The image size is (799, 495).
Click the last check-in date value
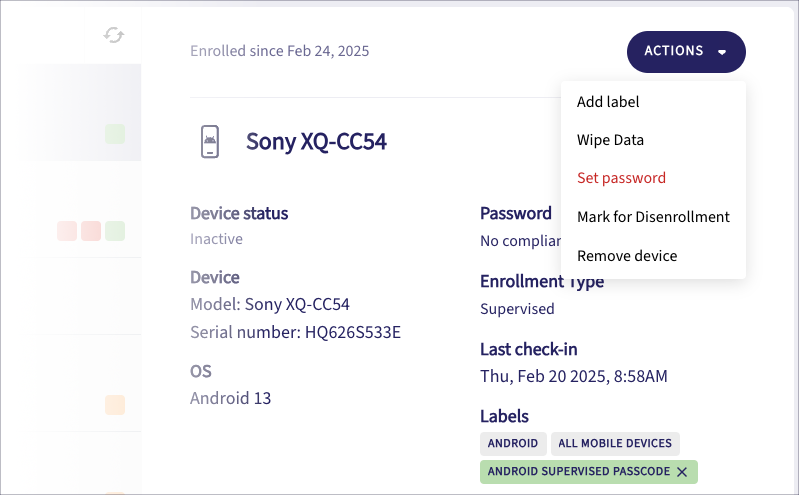point(573,377)
